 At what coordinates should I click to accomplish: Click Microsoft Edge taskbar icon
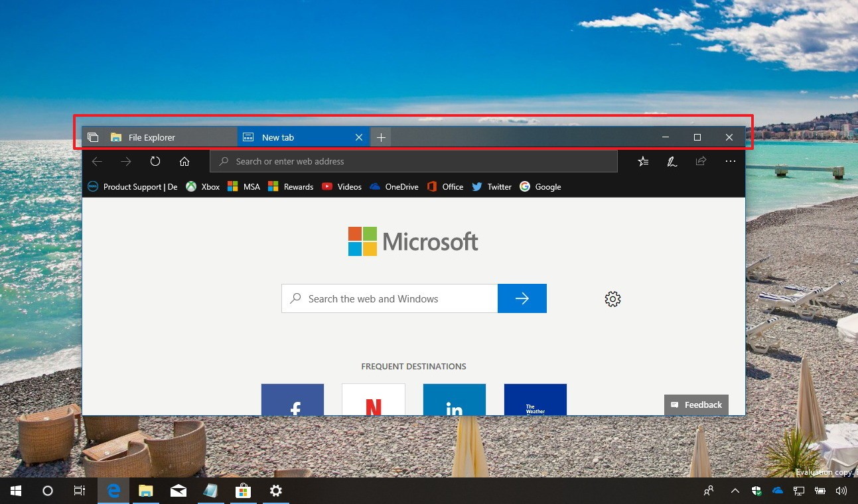coord(113,491)
